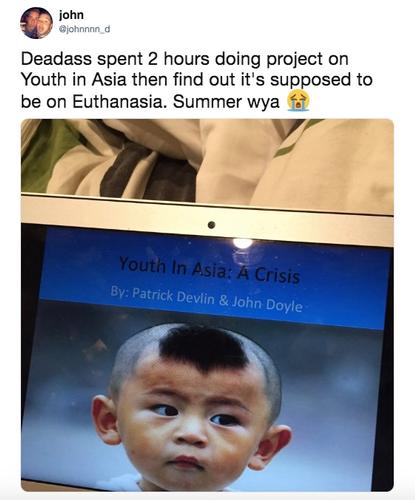
Task: Click the "Summer wya" text
Action: coord(226,102)
